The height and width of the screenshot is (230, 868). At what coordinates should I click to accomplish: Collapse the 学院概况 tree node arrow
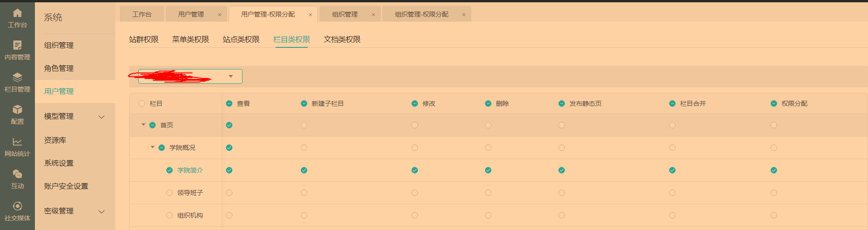tap(152, 147)
